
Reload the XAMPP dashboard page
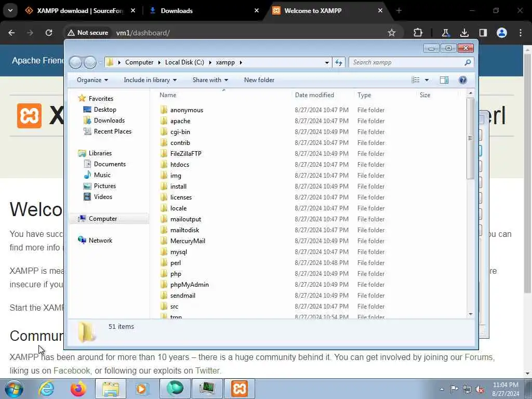pos(49,33)
